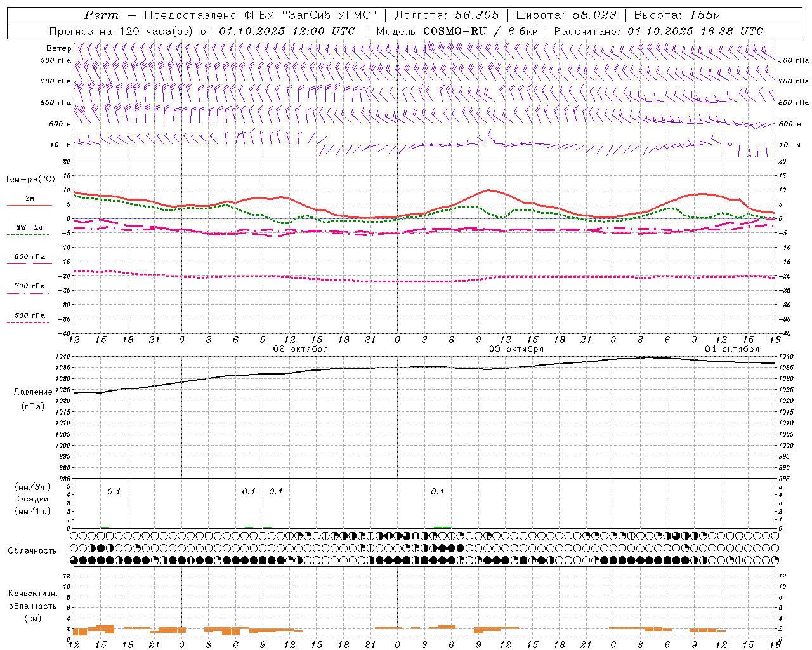This screenshot has width=812, height=650.
Task: Click the "(мм/3ч.)" precipitation unit label
Action: click(32, 487)
